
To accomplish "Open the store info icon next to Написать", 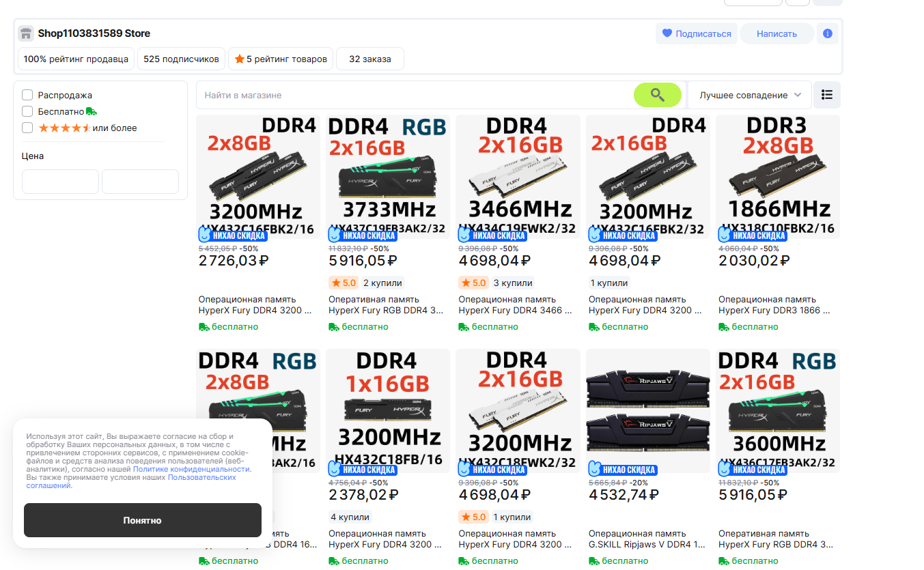I will click(x=828, y=33).
